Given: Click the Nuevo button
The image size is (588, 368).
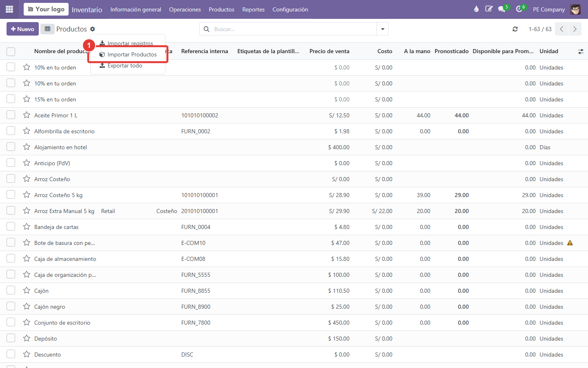Looking at the screenshot, I should point(22,29).
